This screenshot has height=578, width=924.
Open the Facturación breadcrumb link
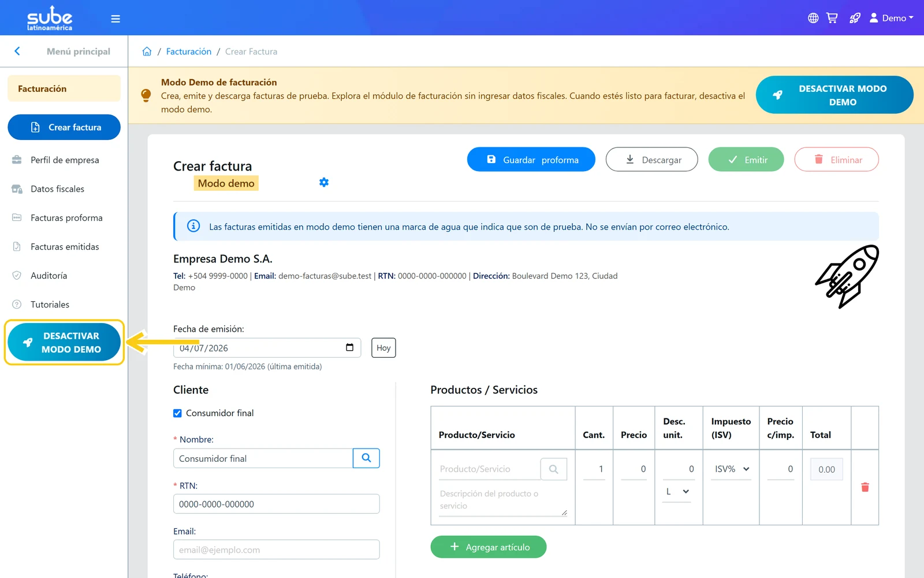189,51
